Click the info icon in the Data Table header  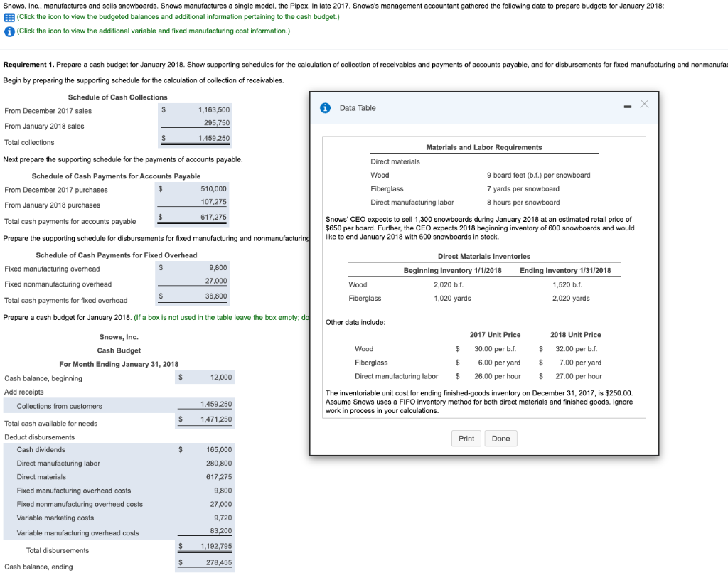(x=326, y=107)
